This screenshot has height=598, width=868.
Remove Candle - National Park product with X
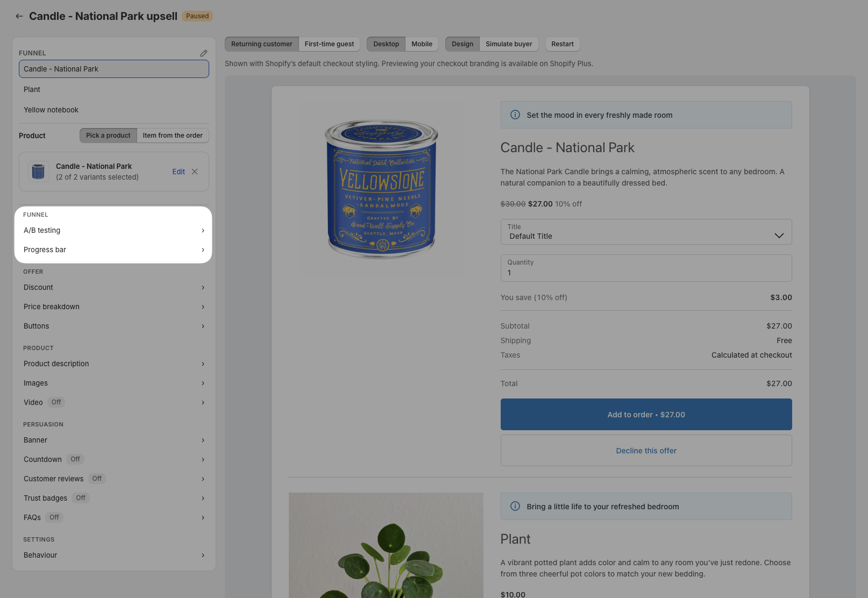[195, 172]
